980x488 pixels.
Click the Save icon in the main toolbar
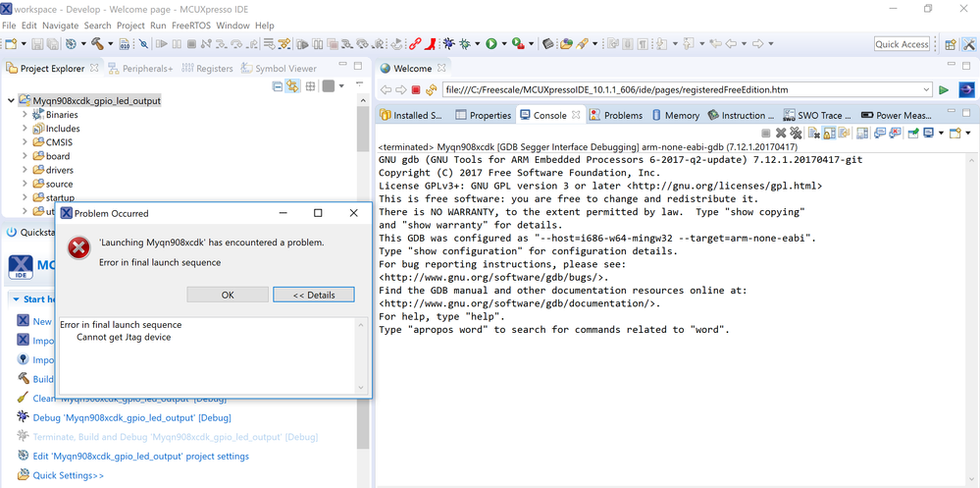pos(37,44)
